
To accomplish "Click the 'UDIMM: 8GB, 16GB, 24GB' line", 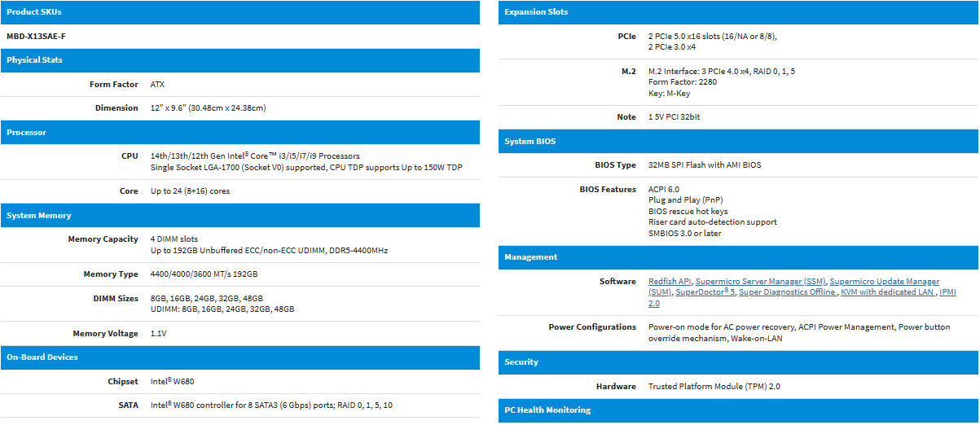I will click(x=222, y=309).
